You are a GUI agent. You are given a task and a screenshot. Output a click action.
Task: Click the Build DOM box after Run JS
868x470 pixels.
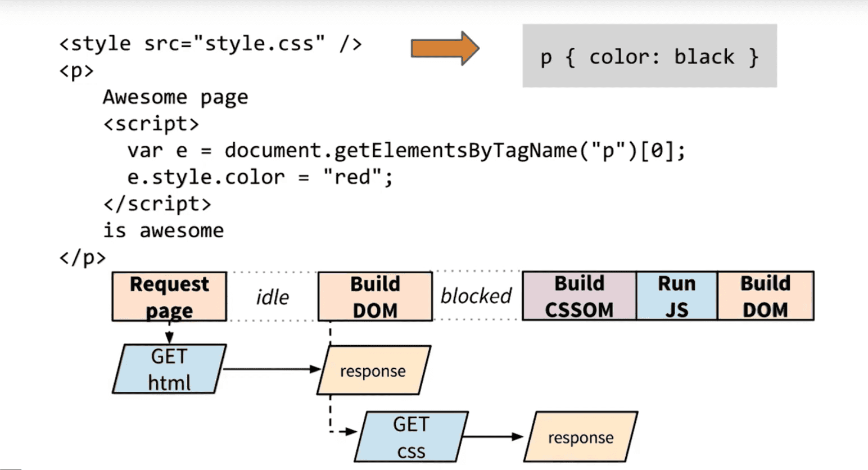[x=765, y=296]
